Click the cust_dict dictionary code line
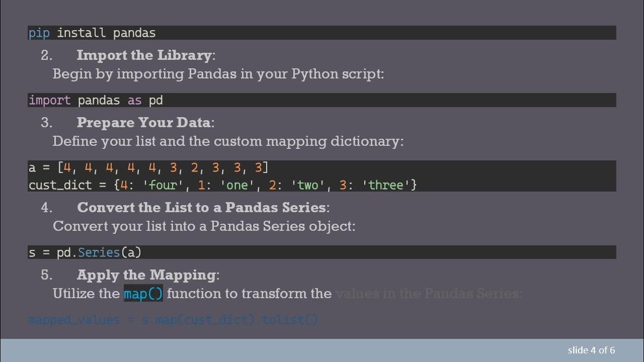644x362 pixels. [x=222, y=185]
